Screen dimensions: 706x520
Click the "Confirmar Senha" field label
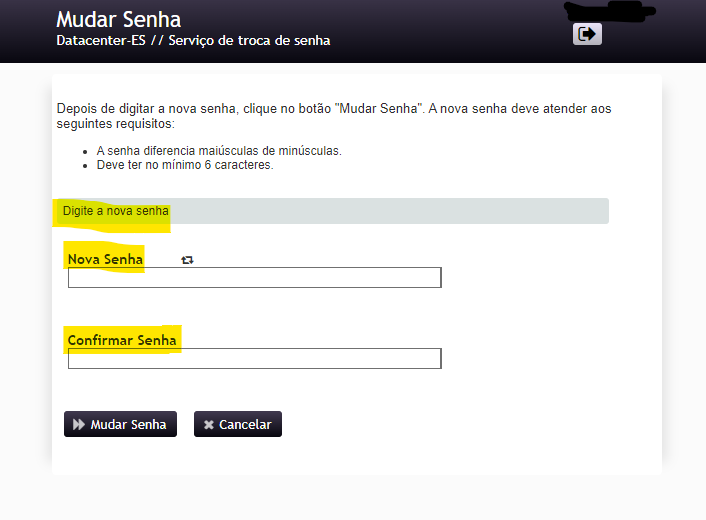pyautogui.click(x=122, y=340)
